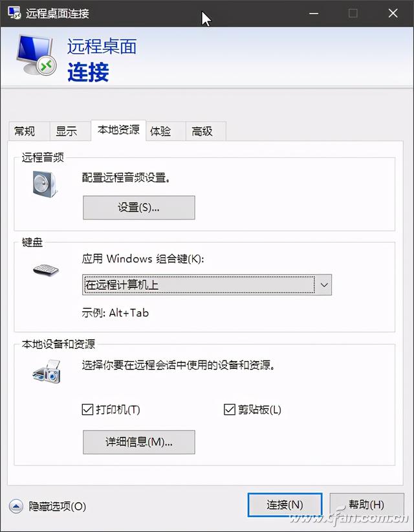Open the 体验 tab
This screenshot has width=414, height=532.
pyautogui.click(x=164, y=131)
